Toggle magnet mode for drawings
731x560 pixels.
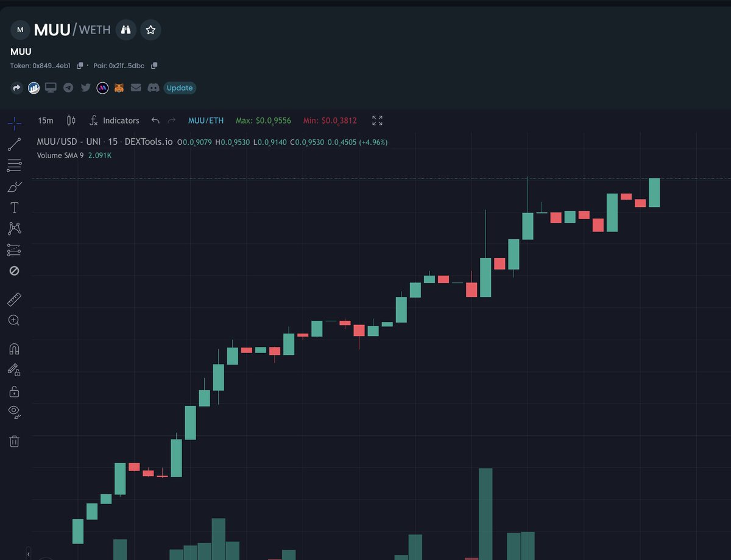[15, 348]
